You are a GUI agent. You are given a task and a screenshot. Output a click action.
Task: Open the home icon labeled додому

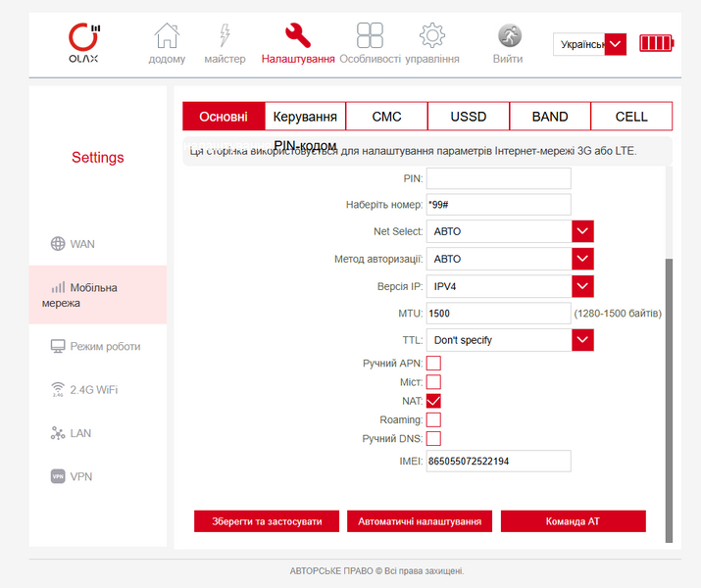tap(167, 35)
